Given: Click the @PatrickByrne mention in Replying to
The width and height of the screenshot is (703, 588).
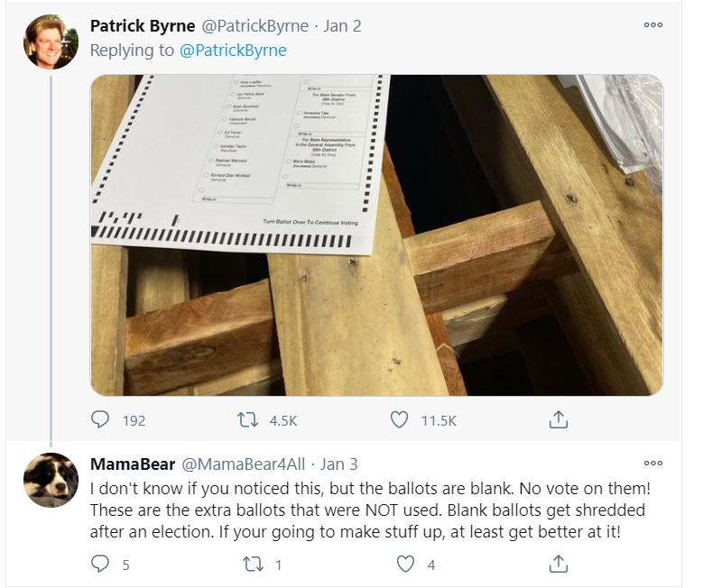Looking at the screenshot, I should coord(234,51).
